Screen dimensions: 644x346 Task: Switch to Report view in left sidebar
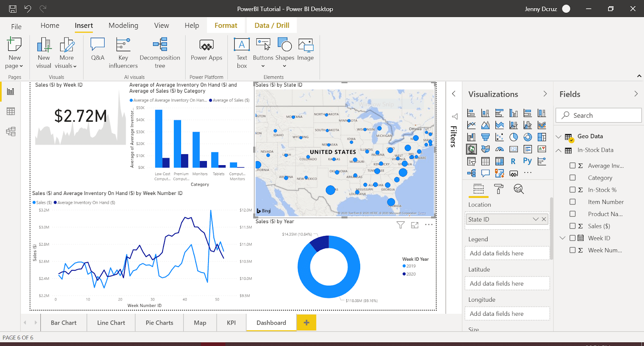tap(10, 91)
